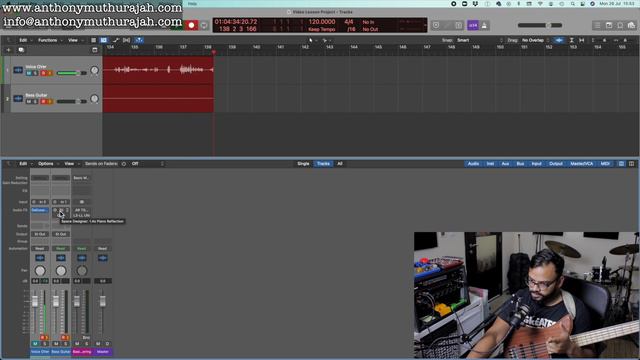The width and height of the screenshot is (640, 360).
Task: Toggle input monitoring on Voice Over track
Action: 50,73
